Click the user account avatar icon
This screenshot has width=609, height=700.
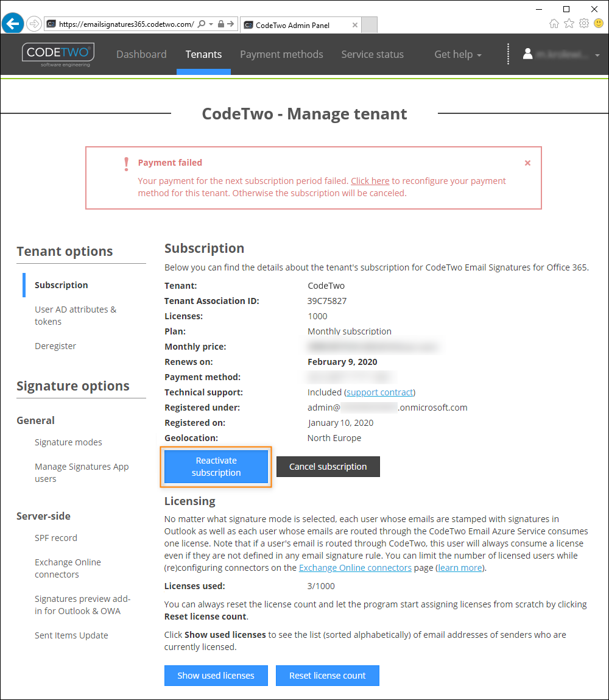click(528, 54)
